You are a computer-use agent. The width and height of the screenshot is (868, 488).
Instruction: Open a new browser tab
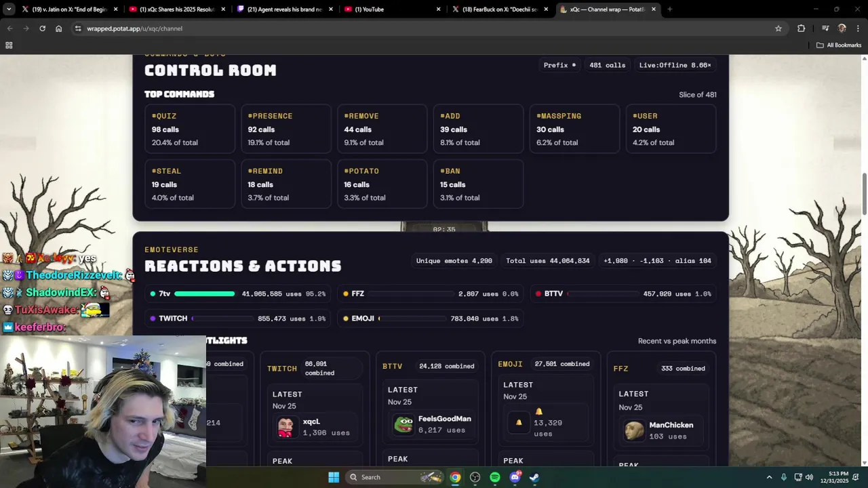[x=669, y=9]
